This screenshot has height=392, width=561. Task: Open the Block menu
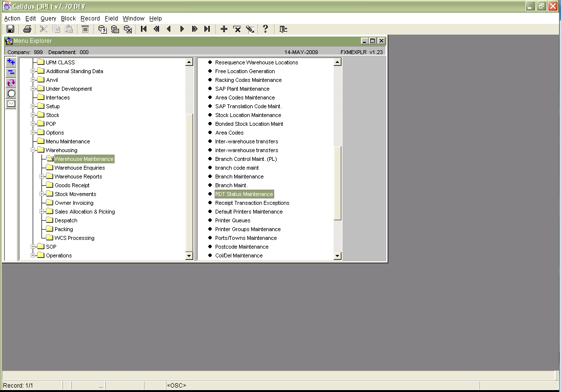68,18
